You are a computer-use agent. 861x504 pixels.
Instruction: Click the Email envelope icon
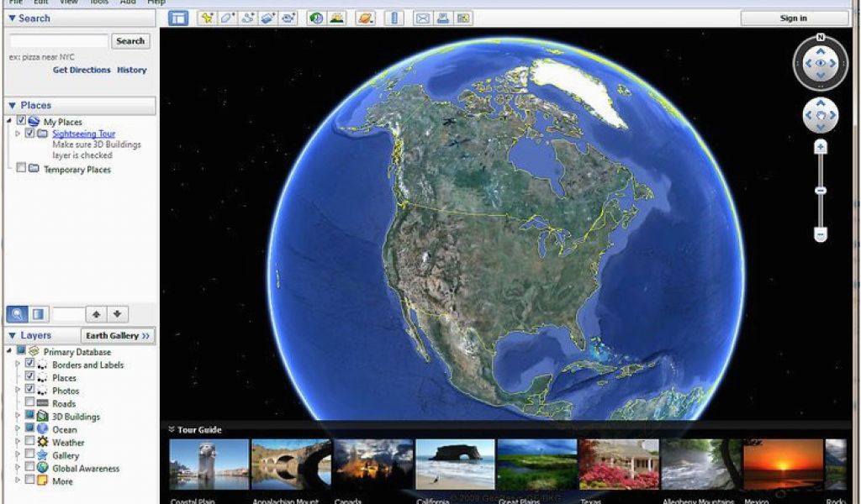click(x=422, y=18)
